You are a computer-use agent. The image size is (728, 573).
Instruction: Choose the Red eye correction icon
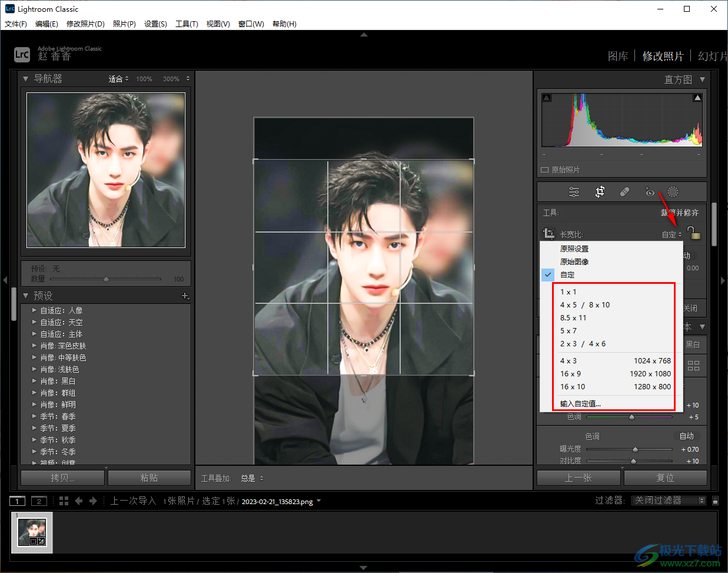click(649, 192)
